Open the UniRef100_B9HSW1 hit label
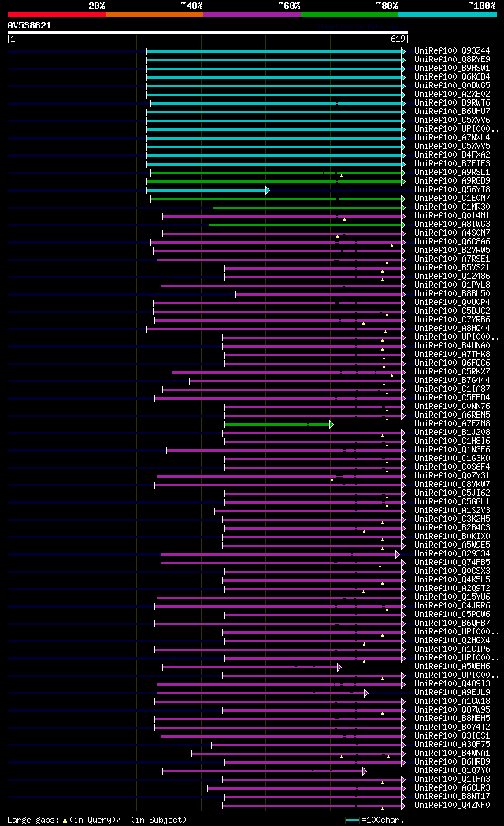Image resolution: width=504 pixels, height=826 pixels. (x=452, y=69)
